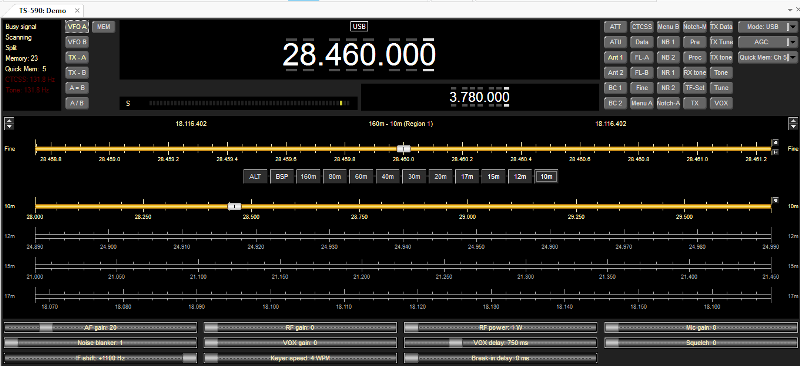Expand the AGC dropdown
Image resolution: width=800 pixels, height=366 pixels.
pyautogui.click(x=767, y=42)
